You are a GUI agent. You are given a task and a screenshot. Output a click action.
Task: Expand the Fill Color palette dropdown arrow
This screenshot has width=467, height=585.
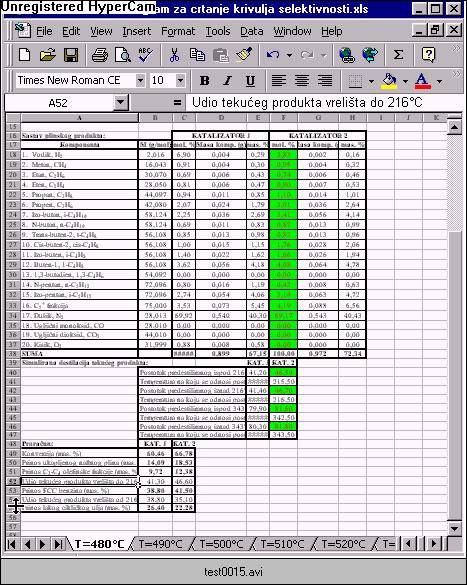(405, 81)
